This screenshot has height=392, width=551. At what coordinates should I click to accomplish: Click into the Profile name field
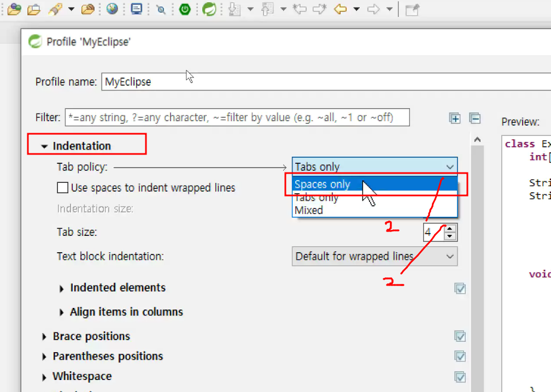[x=326, y=82]
